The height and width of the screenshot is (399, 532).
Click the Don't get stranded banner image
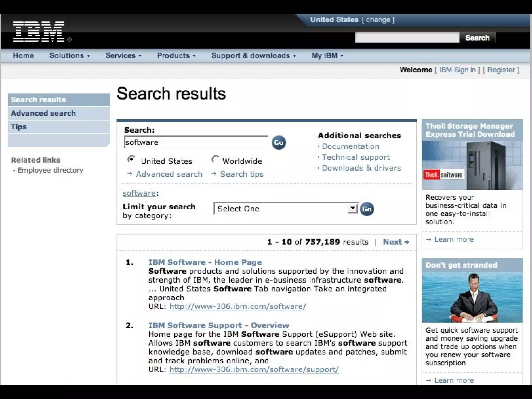click(472, 297)
